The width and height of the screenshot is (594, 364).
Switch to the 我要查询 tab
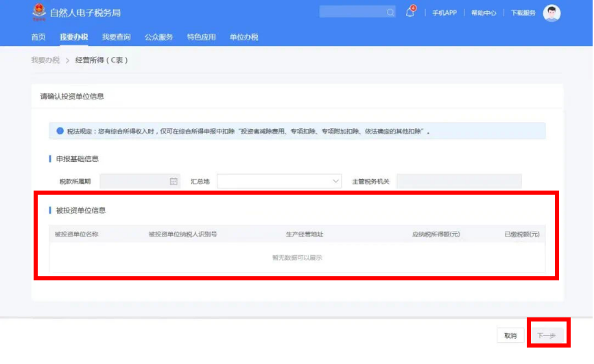coord(116,37)
